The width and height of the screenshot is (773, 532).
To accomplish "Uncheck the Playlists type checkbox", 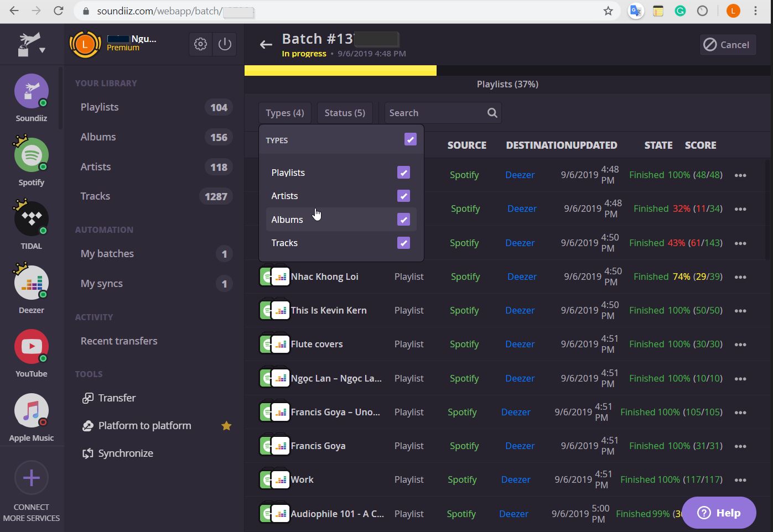I will (403, 173).
